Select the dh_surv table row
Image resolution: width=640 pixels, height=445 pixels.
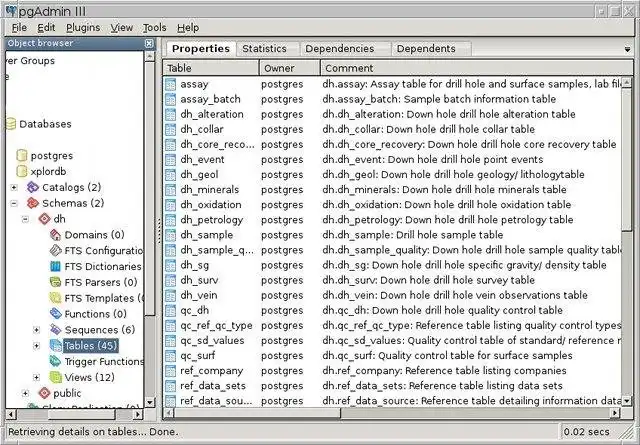[x=392, y=280]
